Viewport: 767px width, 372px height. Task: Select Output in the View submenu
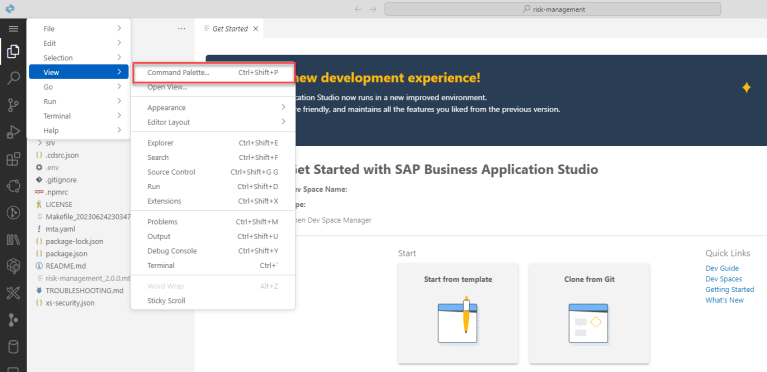click(x=213, y=236)
